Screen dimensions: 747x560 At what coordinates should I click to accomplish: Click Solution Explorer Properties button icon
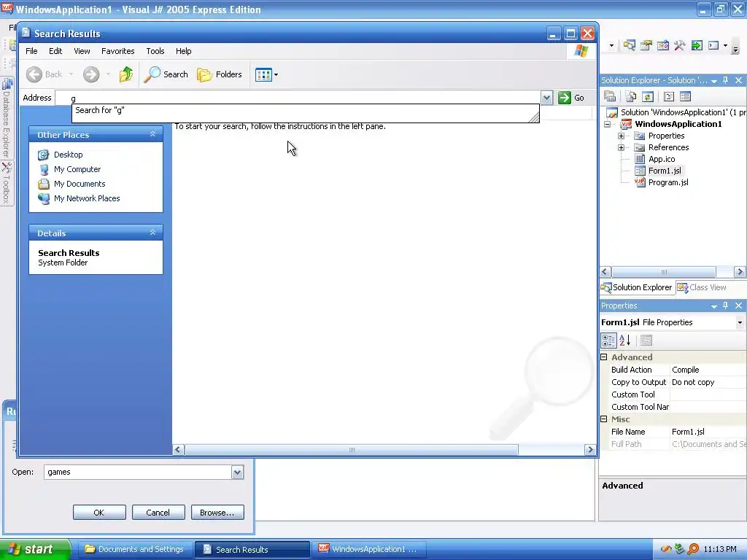(610, 97)
